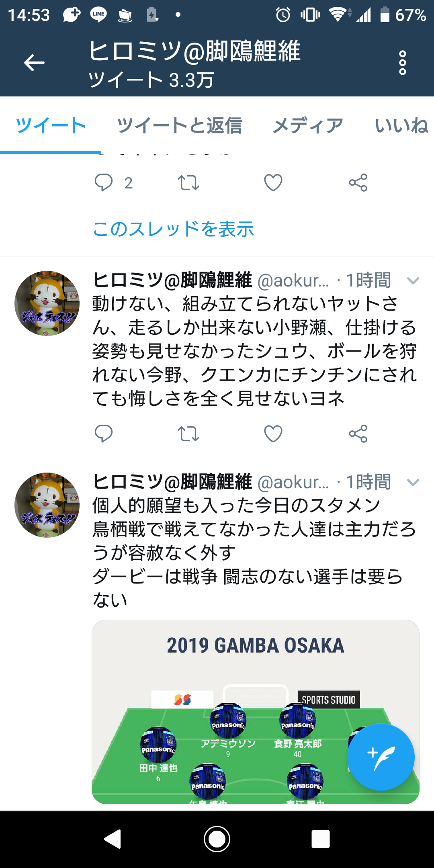Tap Android home navigation button

click(217, 839)
